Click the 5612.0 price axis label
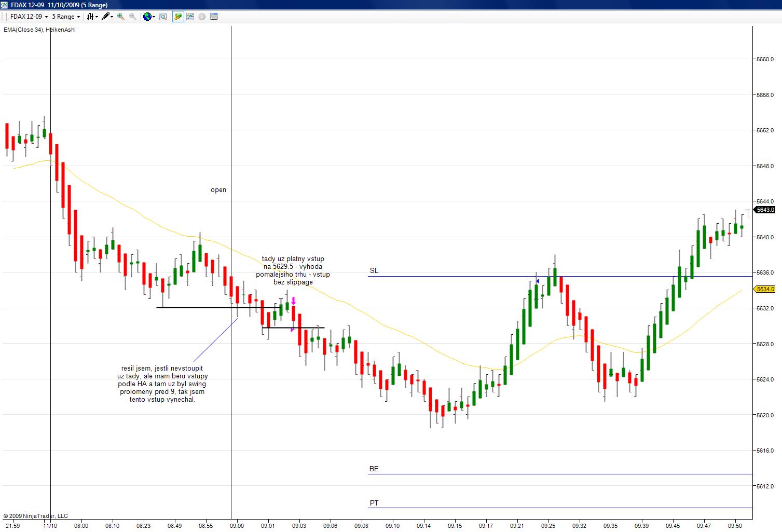The height and width of the screenshot is (532, 782). point(765,486)
